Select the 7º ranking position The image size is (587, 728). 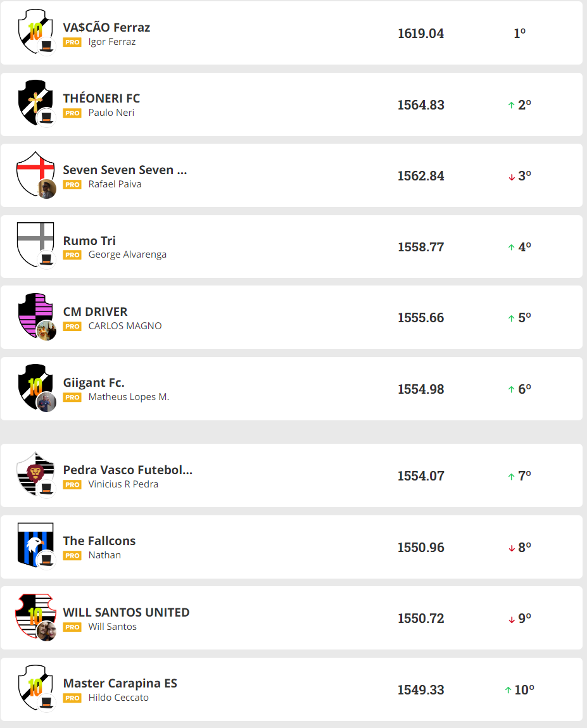[524, 476]
